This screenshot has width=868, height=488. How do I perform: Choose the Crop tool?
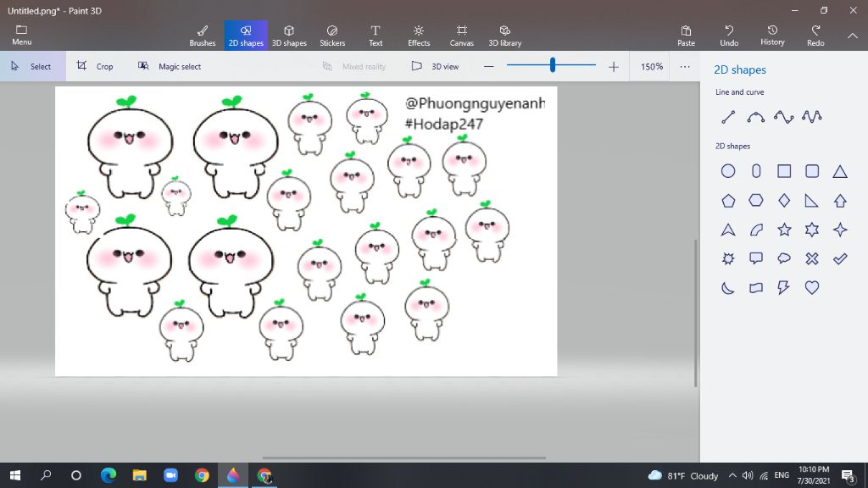pos(95,66)
